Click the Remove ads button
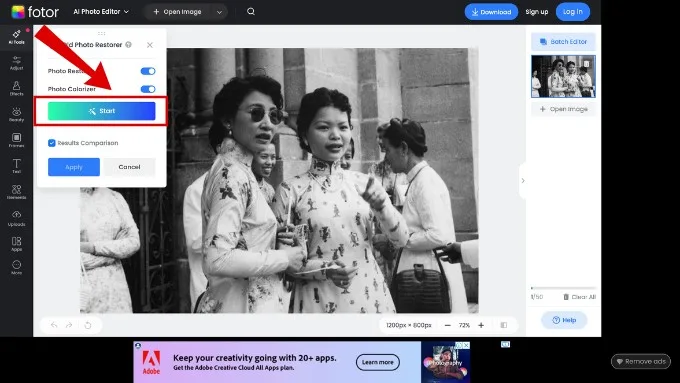The width and height of the screenshot is (680, 383). coord(641,361)
